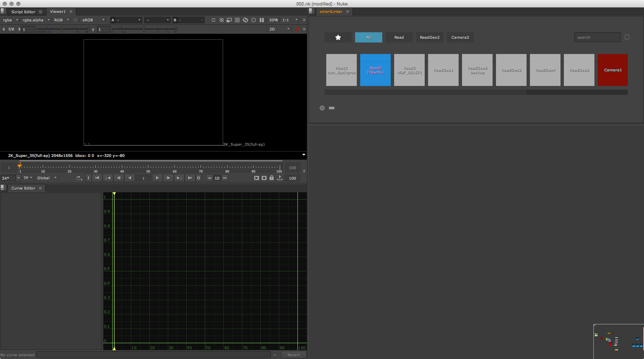The image size is (644, 359).
Task: Click the favorites star filter in smartLinker
Action: (x=338, y=37)
